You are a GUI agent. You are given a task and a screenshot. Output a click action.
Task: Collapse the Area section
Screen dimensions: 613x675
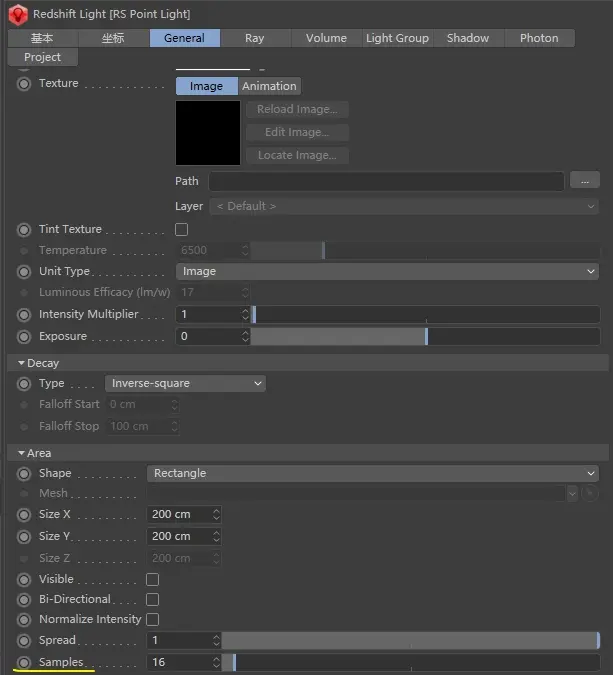point(21,453)
